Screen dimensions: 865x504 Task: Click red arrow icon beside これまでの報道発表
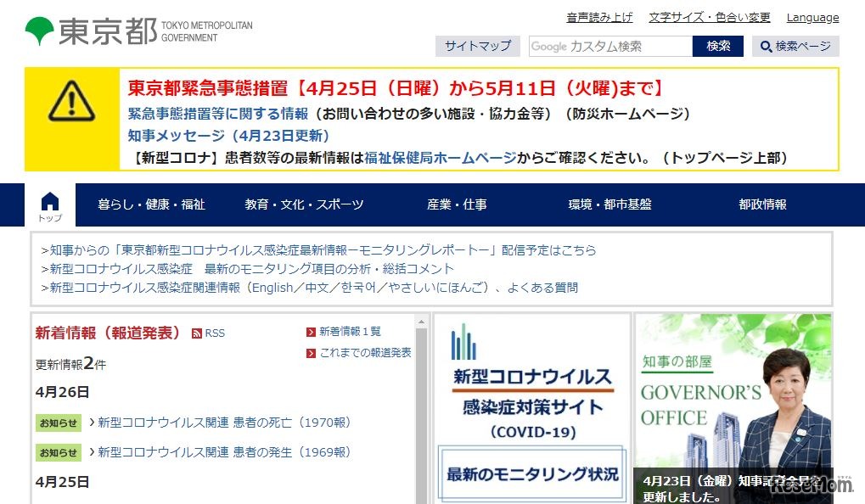pyautogui.click(x=312, y=353)
